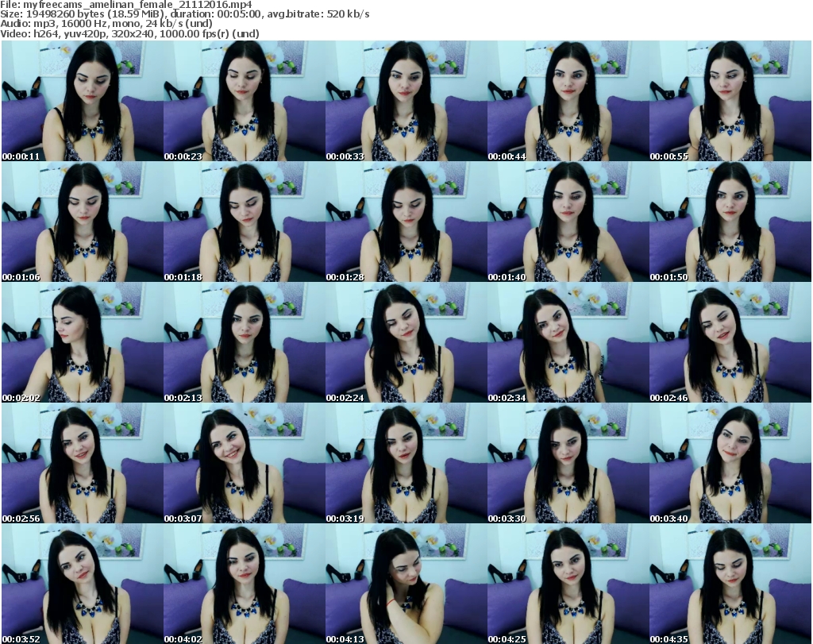Screen dimensions: 813x644
Task: Select the thumbnail stamped 00:00:23
Action: coord(245,101)
